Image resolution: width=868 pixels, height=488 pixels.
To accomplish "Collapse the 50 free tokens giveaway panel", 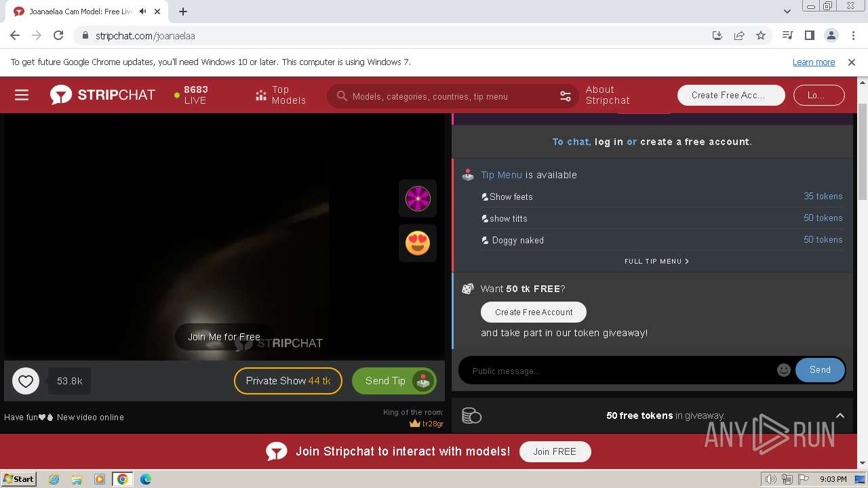I will pos(840,415).
